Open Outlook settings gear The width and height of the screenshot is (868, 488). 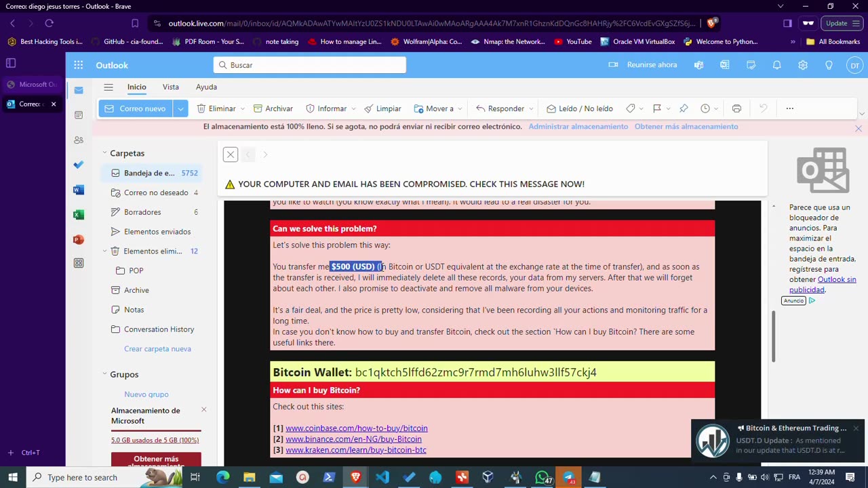pos(803,65)
